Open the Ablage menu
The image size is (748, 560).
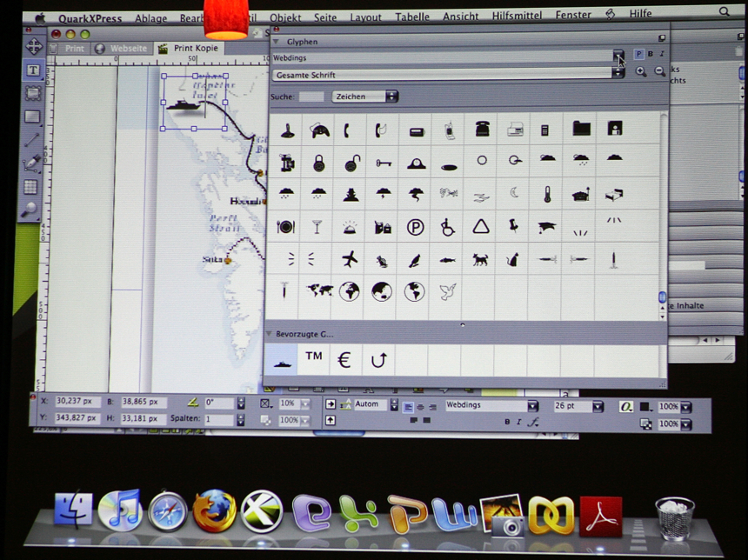(x=150, y=17)
